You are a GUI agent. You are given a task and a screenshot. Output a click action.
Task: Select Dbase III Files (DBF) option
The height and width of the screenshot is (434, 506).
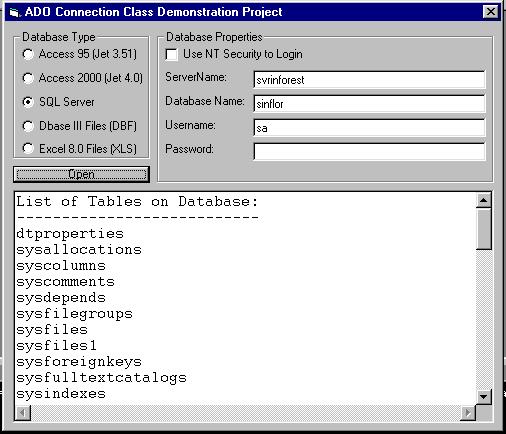[79, 126]
